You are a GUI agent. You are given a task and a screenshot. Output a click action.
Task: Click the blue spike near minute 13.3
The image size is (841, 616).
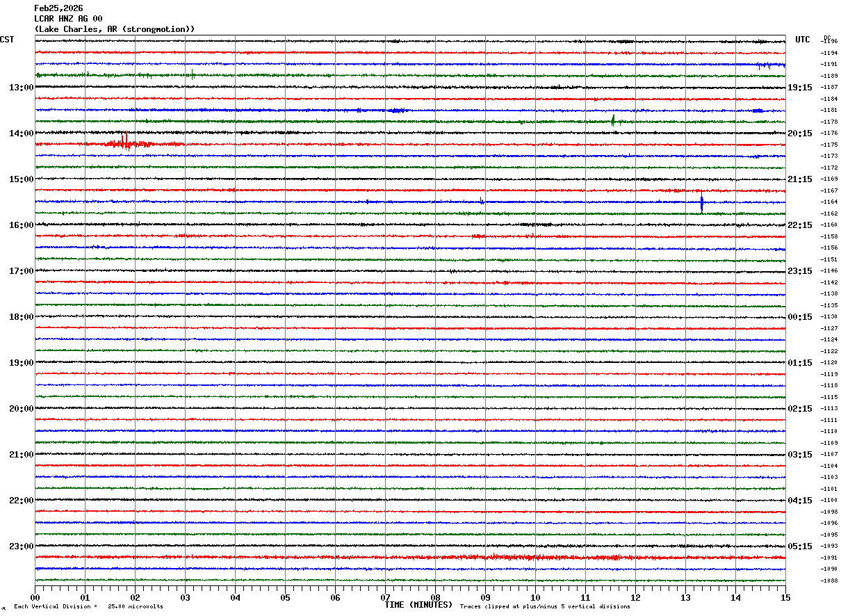point(702,202)
